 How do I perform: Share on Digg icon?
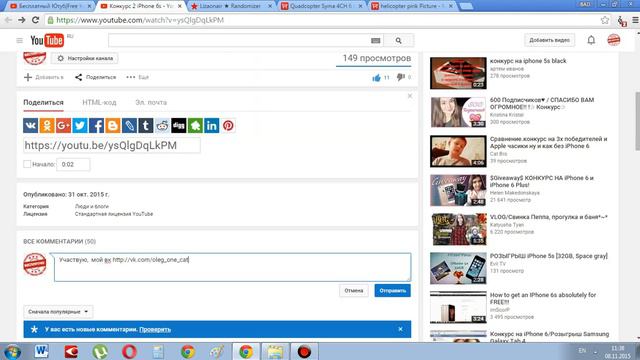(179, 126)
